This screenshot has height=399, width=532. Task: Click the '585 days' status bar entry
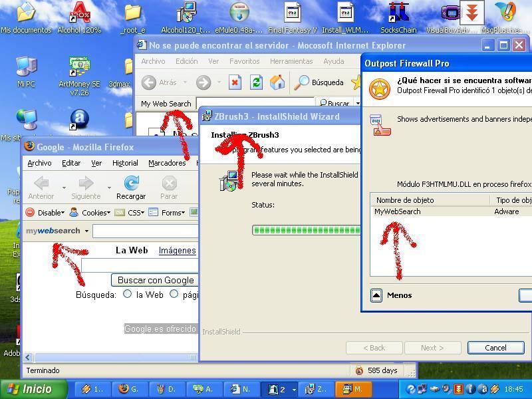[377, 370]
